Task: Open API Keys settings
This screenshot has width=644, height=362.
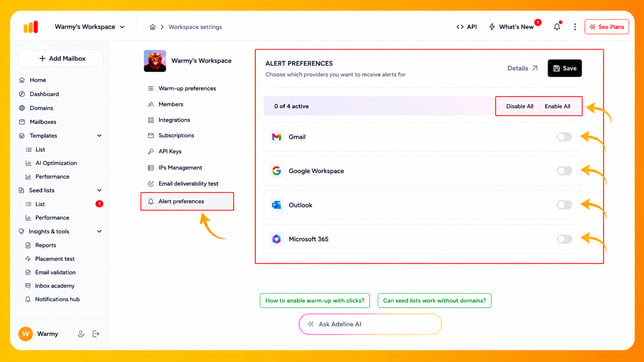Action: click(165, 152)
